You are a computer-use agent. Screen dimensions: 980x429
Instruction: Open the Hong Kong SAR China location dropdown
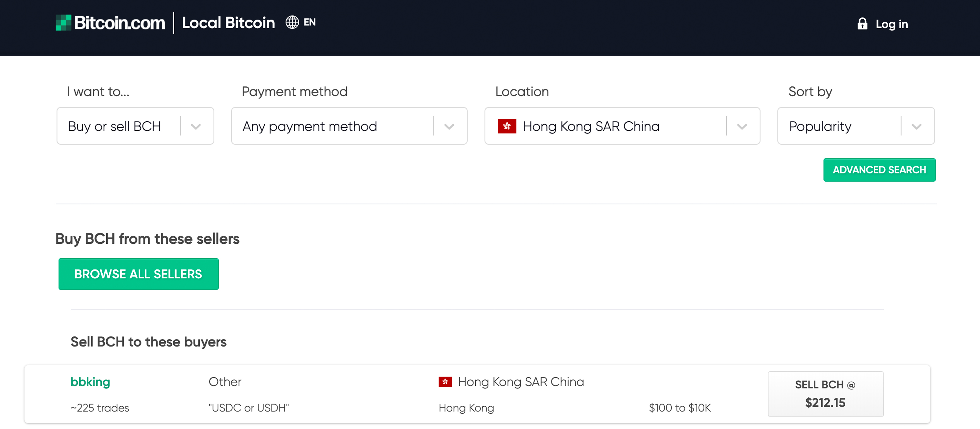click(622, 126)
